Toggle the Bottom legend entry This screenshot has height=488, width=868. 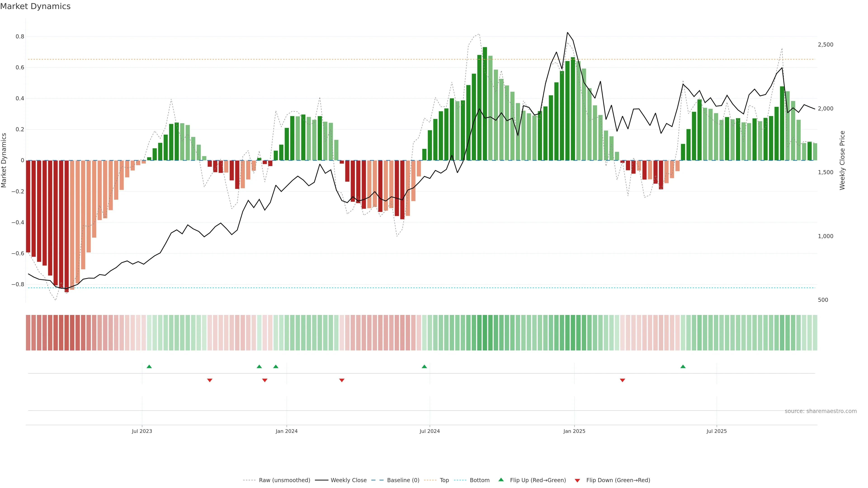479,480
